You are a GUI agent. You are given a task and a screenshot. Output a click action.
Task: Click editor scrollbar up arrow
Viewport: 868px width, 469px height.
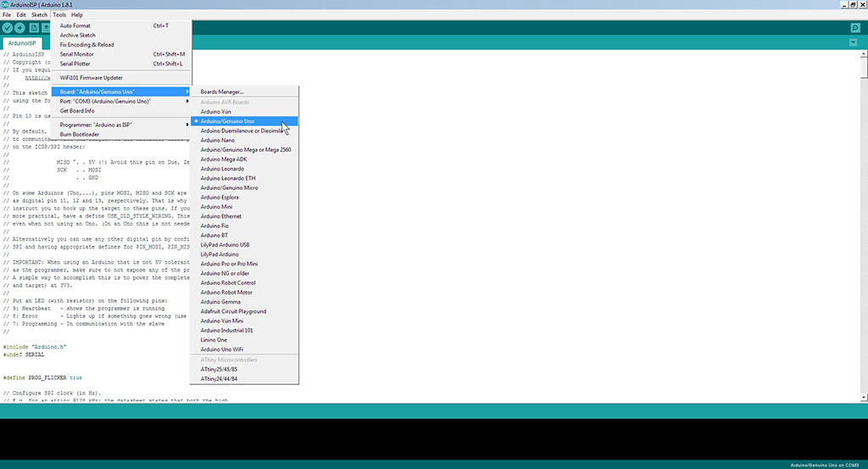tap(864, 54)
